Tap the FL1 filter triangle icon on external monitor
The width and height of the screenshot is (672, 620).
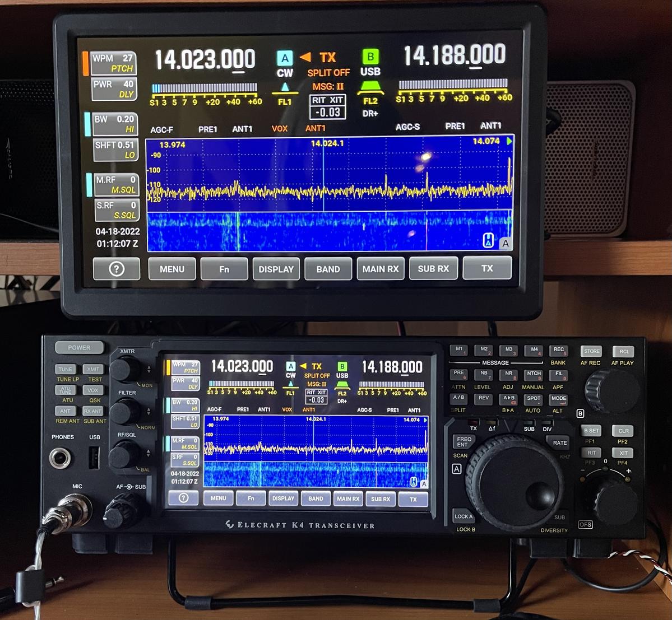tap(285, 87)
